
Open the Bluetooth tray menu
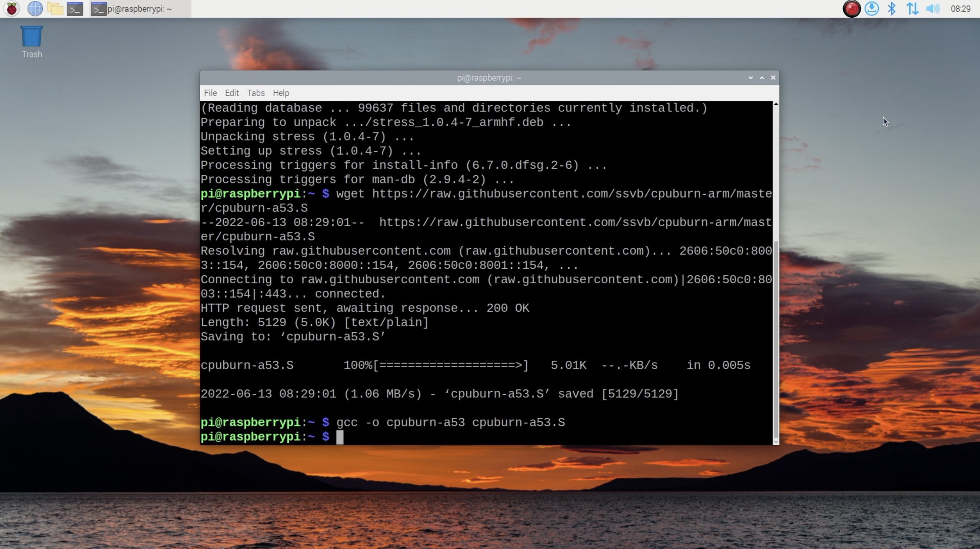point(892,8)
